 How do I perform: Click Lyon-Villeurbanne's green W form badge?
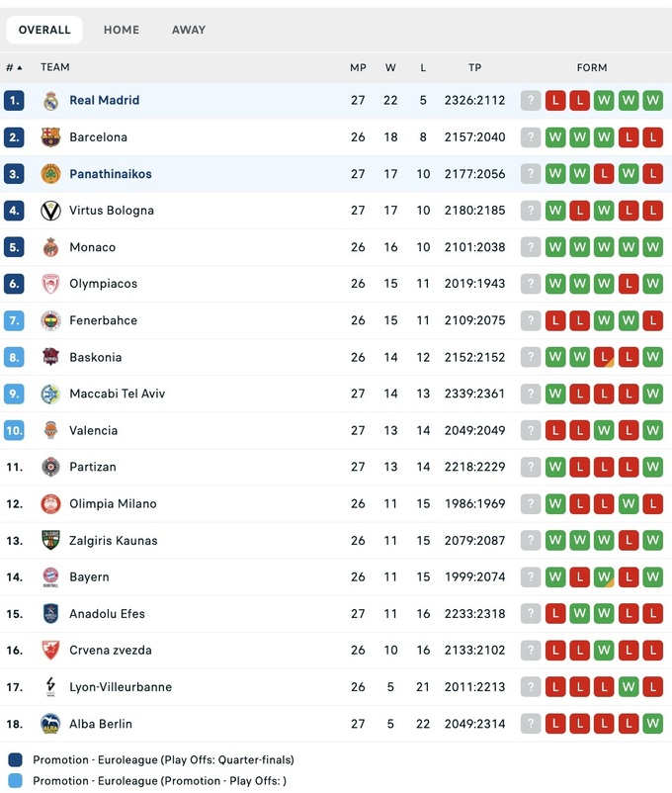(629, 687)
